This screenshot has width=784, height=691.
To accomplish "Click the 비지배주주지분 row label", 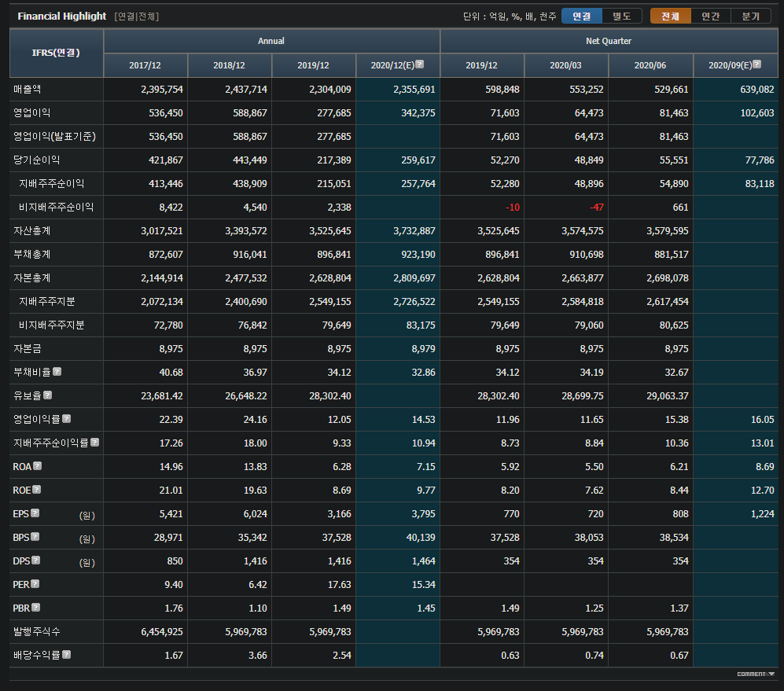I will 51,325.
